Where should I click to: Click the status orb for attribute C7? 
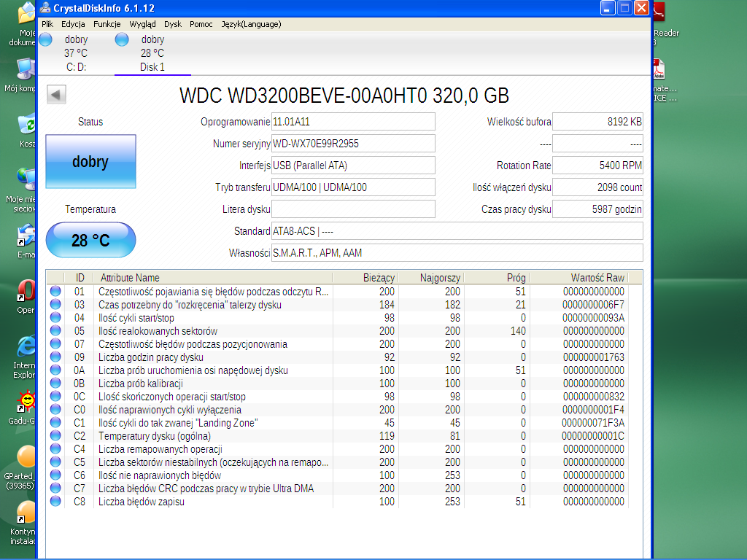click(x=55, y=488)
